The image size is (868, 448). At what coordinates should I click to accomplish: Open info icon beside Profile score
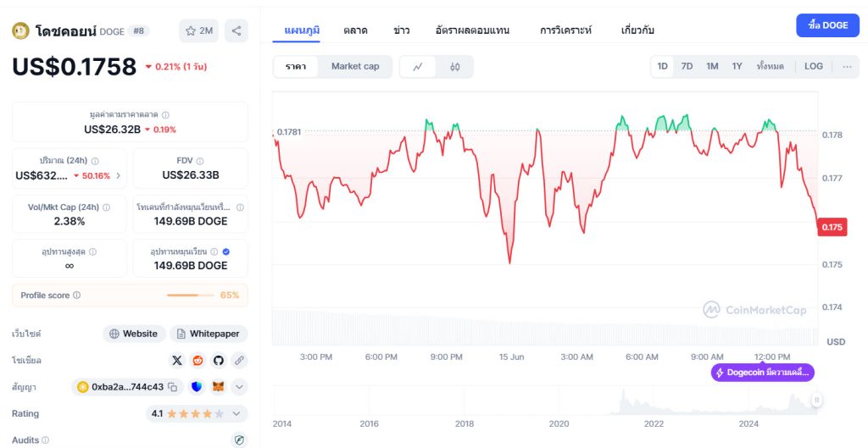(77, 296)
